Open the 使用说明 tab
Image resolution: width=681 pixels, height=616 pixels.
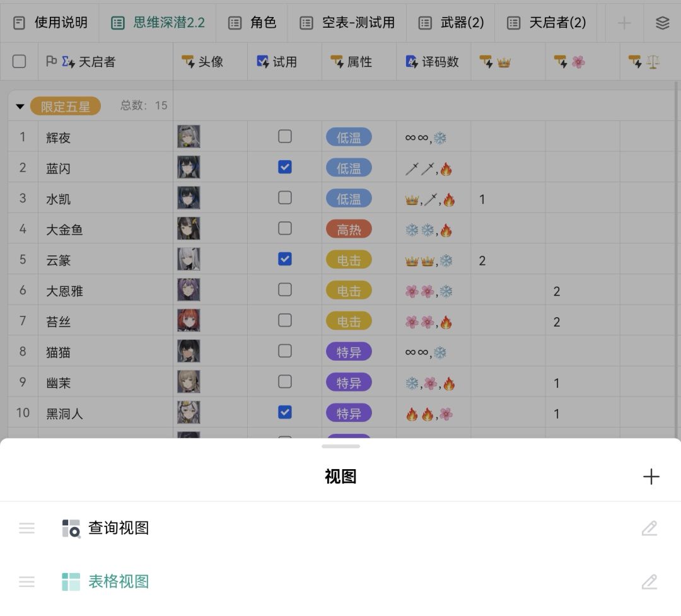(50, 23)
